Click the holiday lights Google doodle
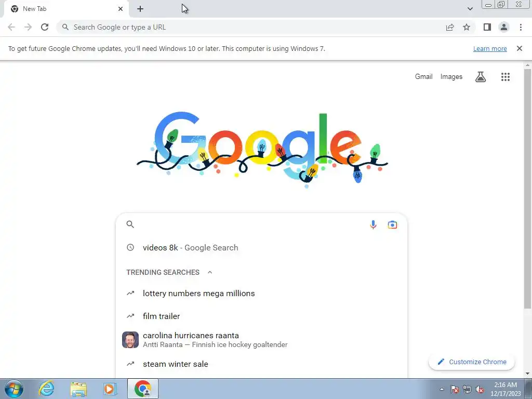 [262, 149]
